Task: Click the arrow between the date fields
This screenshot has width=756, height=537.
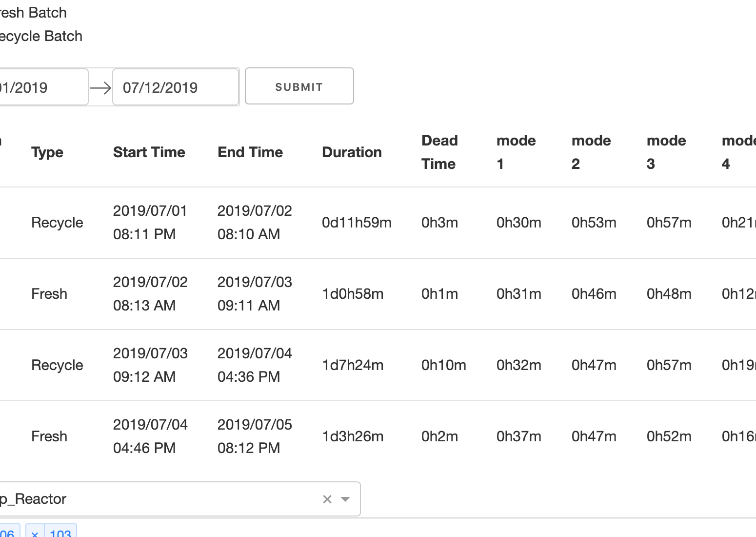Action: tap(100, 88)
